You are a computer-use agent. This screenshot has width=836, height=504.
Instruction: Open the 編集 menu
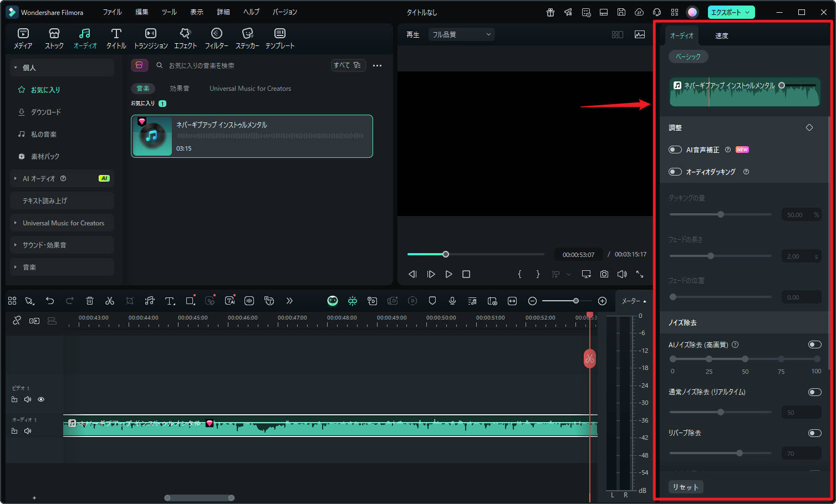pos(142,12)
